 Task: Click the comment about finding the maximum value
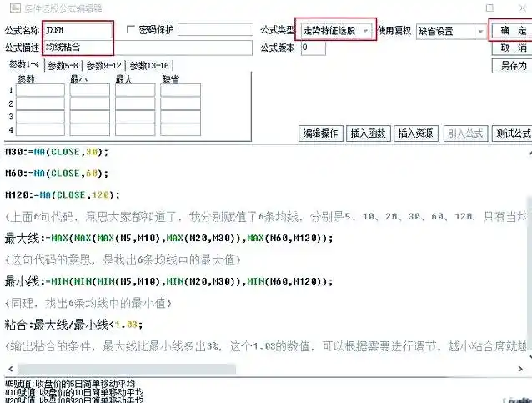(123, 260)
